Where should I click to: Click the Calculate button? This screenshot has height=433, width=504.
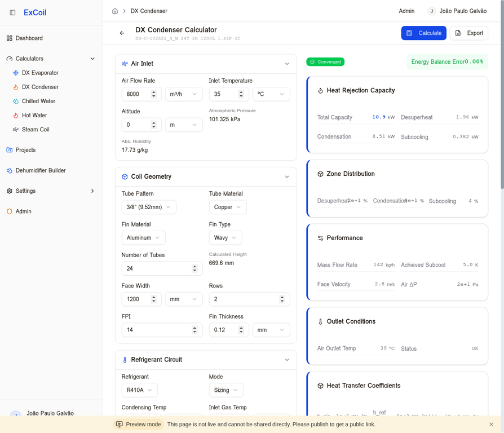(x=424, y=33)
